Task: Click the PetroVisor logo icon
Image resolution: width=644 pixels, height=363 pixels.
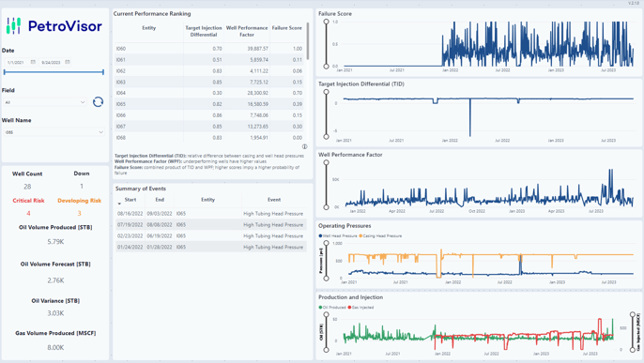Action: pyautogui.click(x=13, y=26)
